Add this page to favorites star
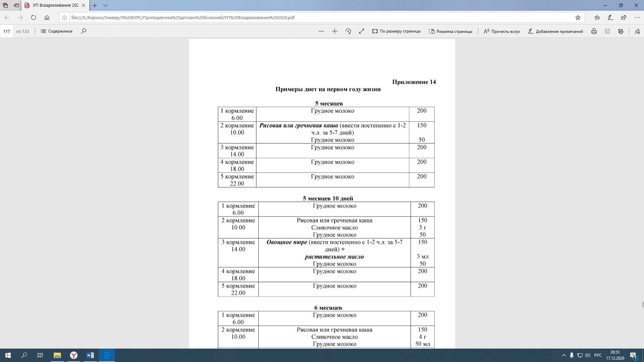The image size is (644, 362). click(x=578, y=17)
